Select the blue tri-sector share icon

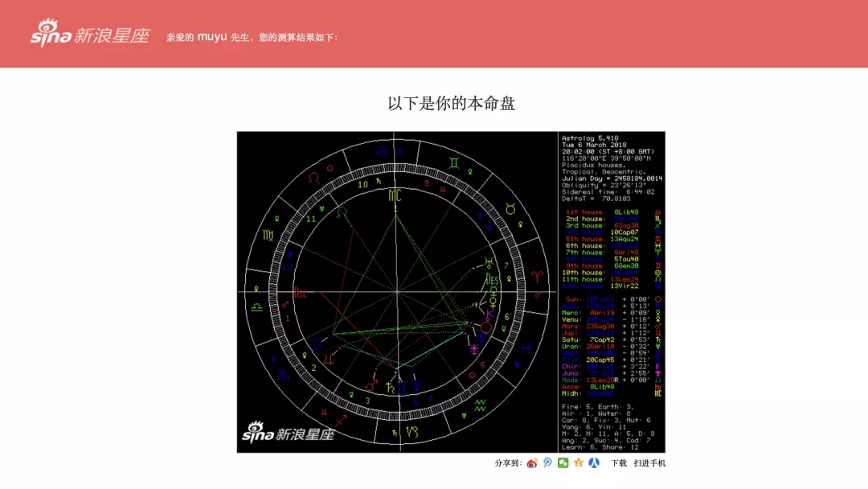tap(594, 463)
